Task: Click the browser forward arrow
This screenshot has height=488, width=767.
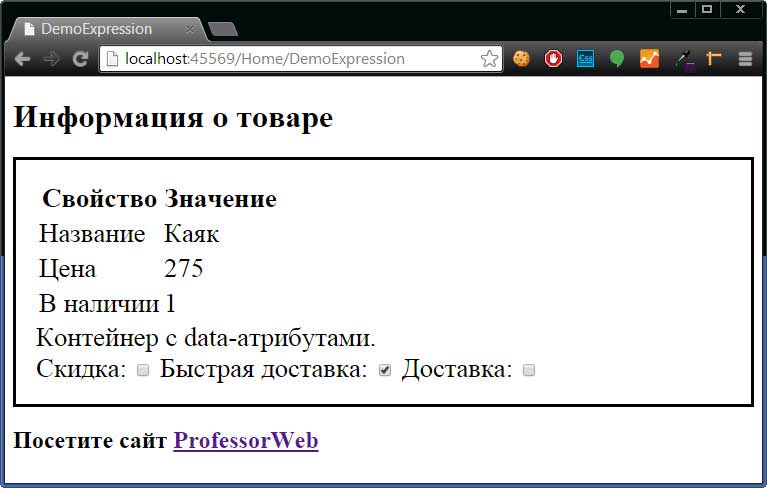Action: (x=51, y=59)
